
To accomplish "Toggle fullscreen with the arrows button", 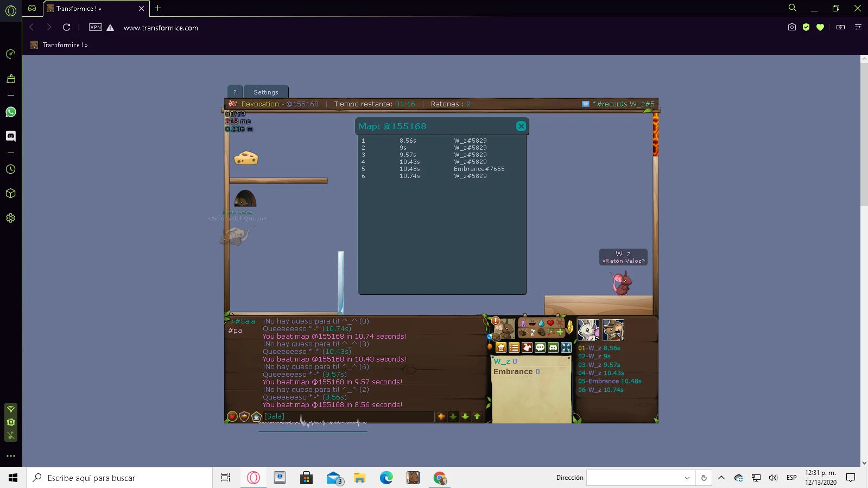I will coord(566,347).
